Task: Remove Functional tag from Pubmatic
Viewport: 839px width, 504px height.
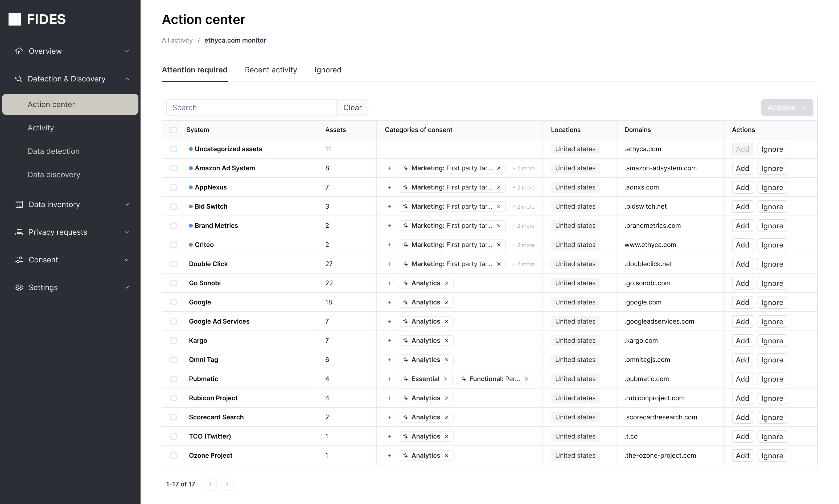Action: pyautogui.click(x=527, y=379)
